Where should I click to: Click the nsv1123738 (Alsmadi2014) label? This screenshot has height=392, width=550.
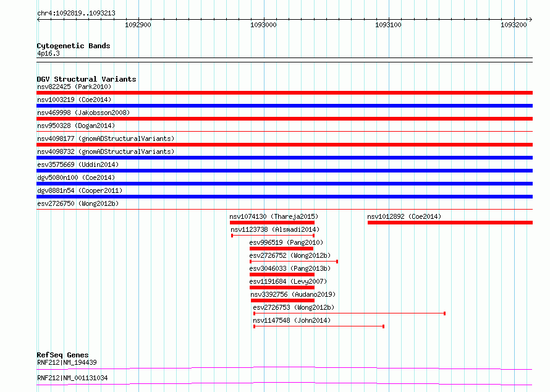275,229
